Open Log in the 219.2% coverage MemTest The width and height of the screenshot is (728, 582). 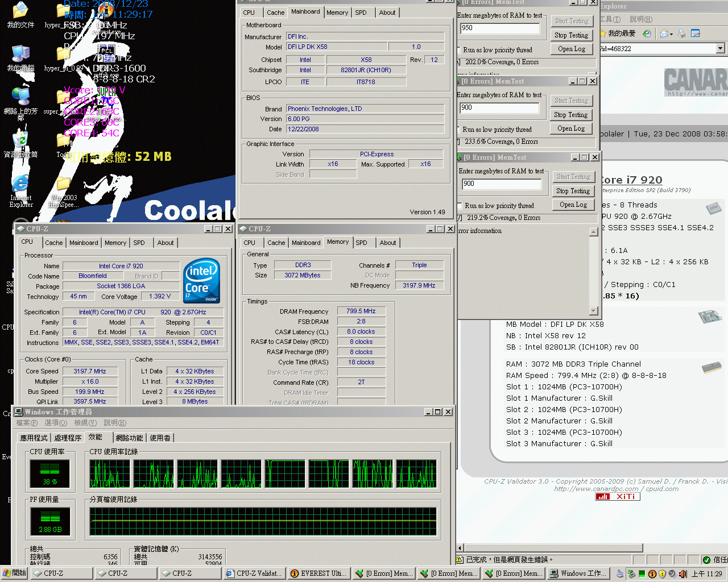pos(573,205)
